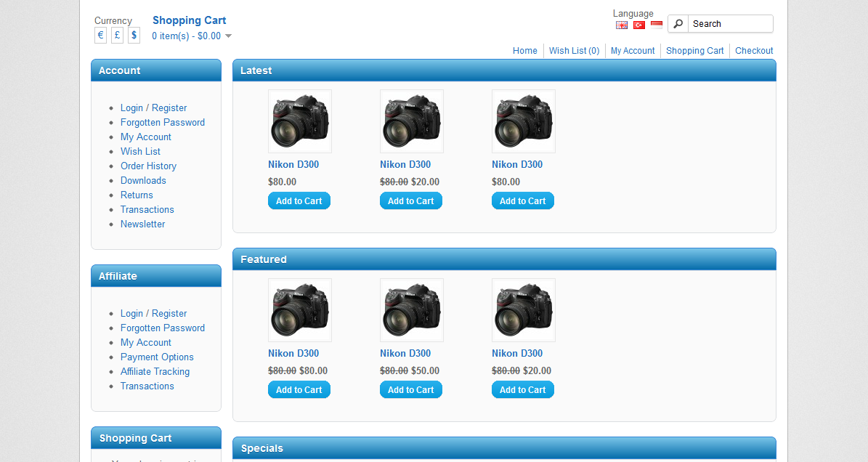Click the '0 item(s) - $0.00' cart summary
868x462 pixels.
pyautogui.click(x=187, y=36)
